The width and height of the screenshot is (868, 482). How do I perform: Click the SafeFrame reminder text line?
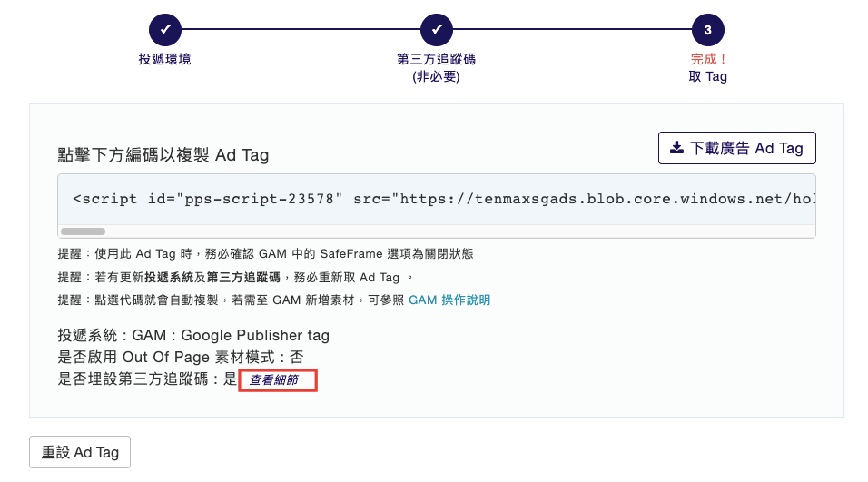(266, 254)
